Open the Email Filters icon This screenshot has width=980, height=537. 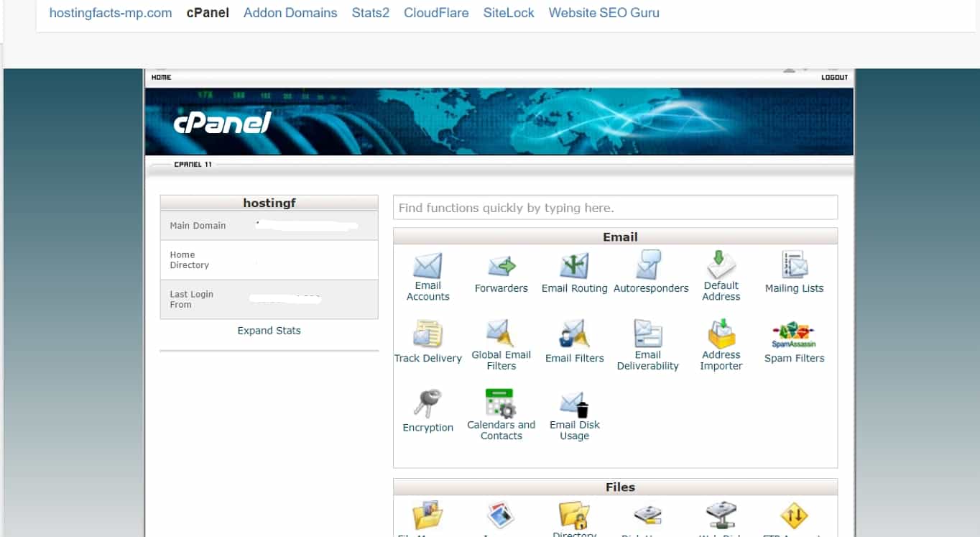[575, 335]
